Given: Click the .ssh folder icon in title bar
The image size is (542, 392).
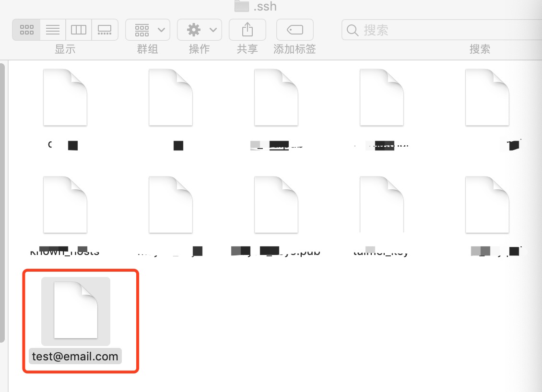Looking at the screenshot, I should (x=241, y=6).
